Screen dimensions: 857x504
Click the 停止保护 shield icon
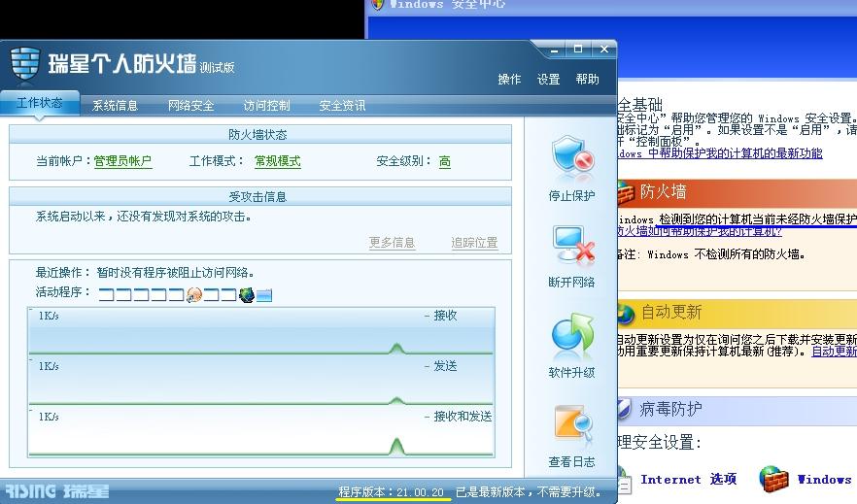tap(572, 155)
